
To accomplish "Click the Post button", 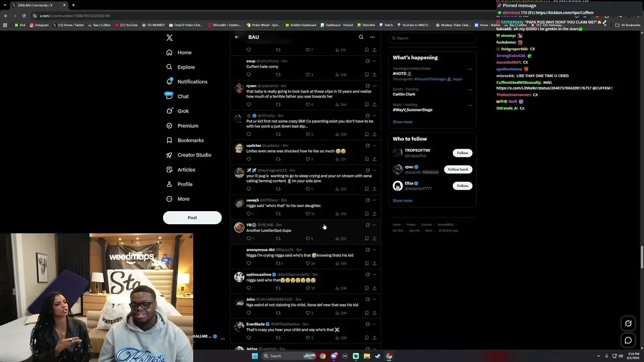I will tap(192, 218).
